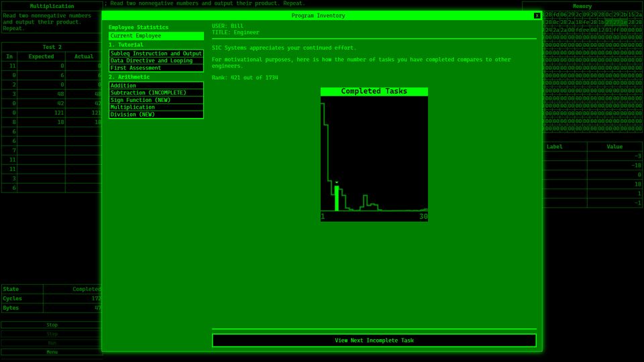The height and width of the screenshot is (362, 644).
Task: Click the small marker arrow above the highlighted bar
Action: tap(337, 182)
